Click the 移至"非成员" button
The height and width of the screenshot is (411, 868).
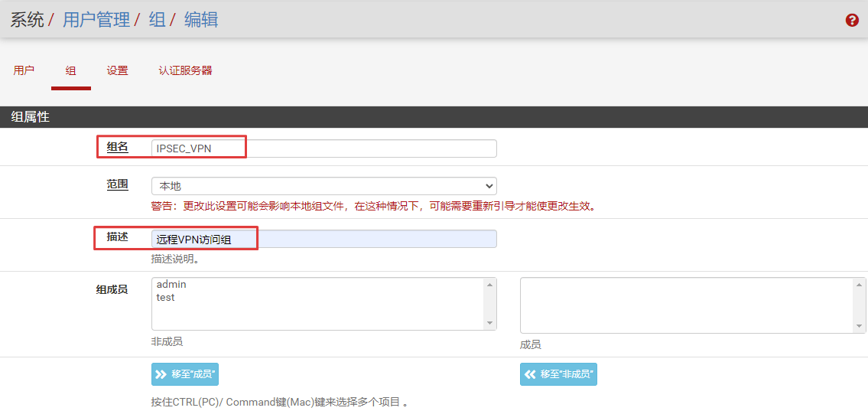[x=558, y=374]
